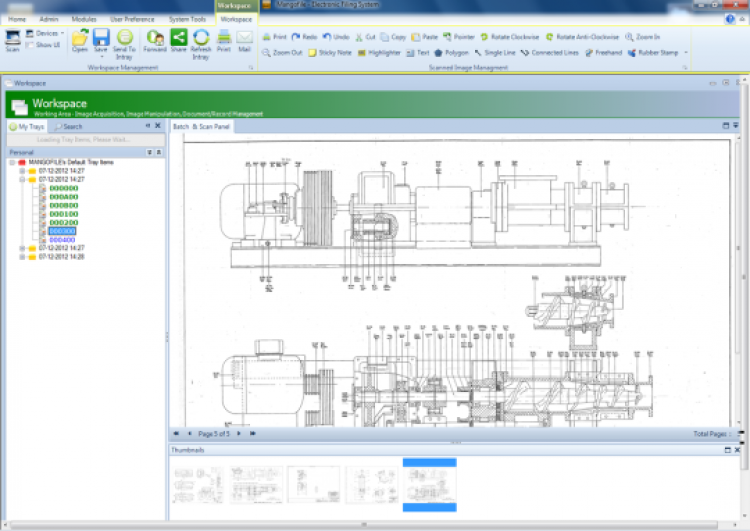Open the System Tools ribbon tab
The image size is (750, 531).
(186, 19)
